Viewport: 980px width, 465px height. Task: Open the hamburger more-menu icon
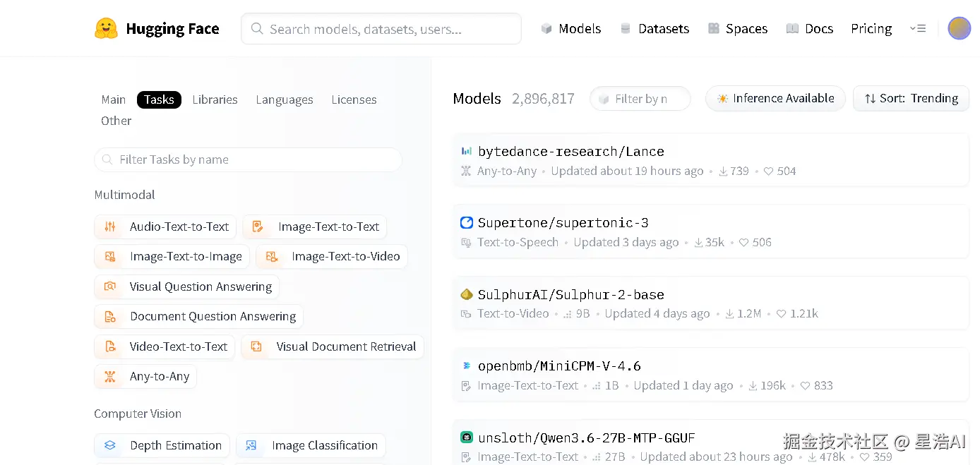point(917,28)
